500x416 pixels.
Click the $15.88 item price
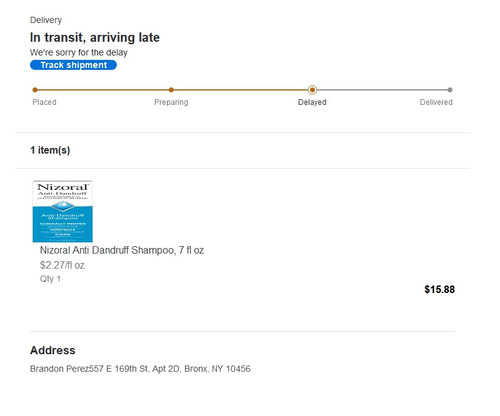(439, 289)
